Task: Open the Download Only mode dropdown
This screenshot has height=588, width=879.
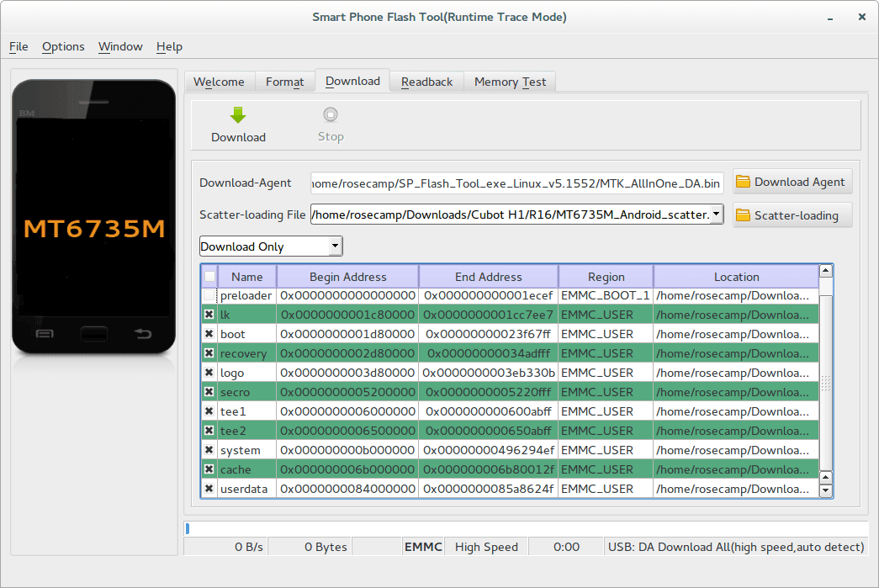Action: click(x=271, y=246)
